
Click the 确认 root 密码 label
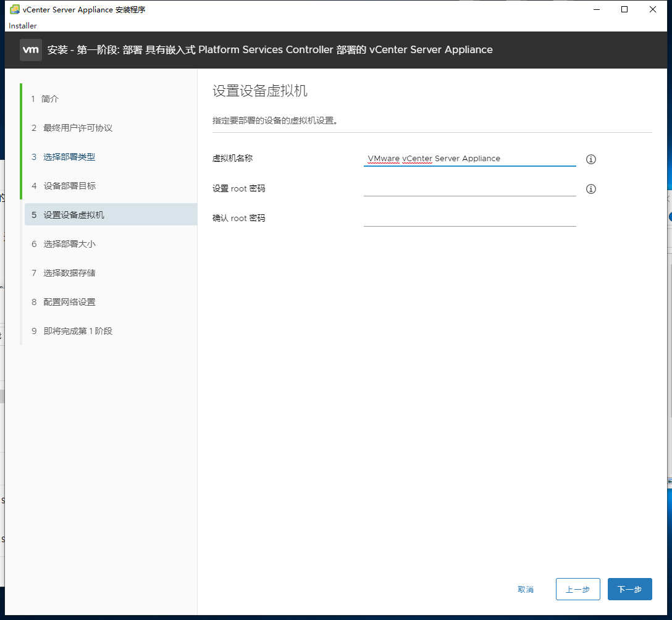tap(238, 219)
